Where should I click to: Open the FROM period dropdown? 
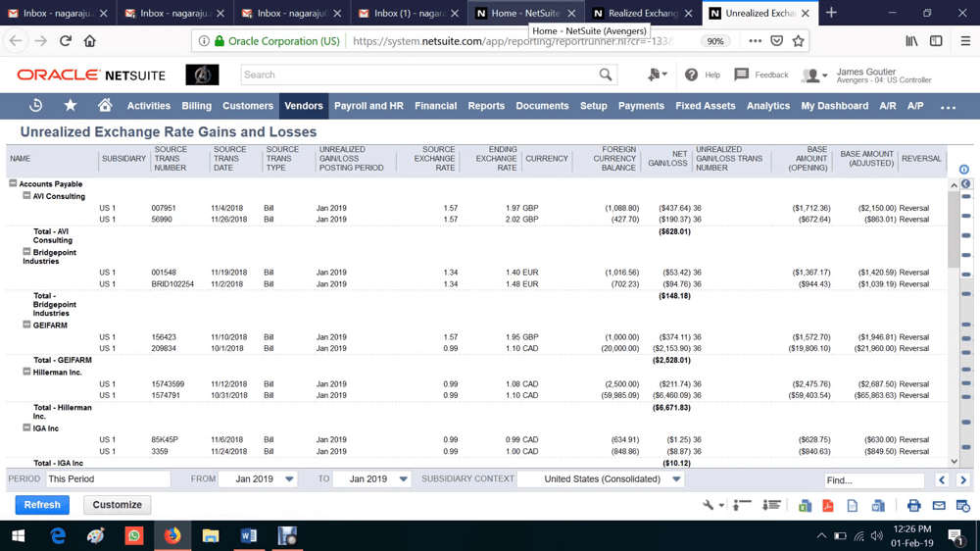[x=289, y=479]
